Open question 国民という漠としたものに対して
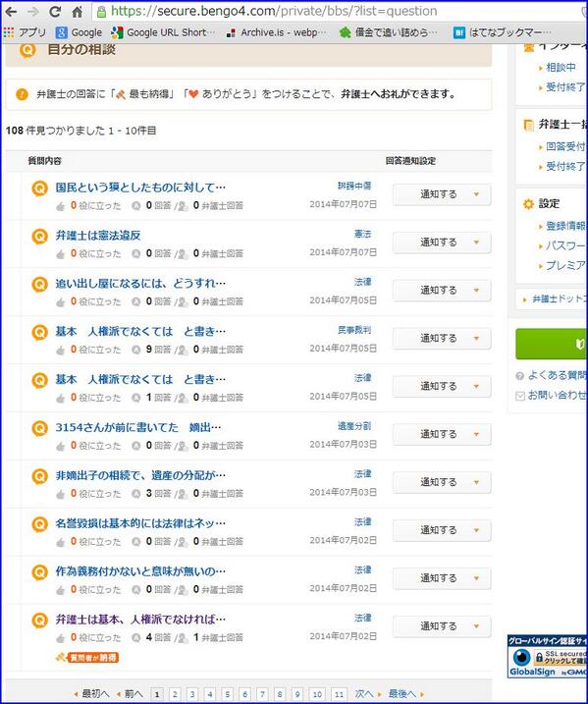The height and width of the screenshot is (704, 588). pyautogui.click(x=140, y=188)
